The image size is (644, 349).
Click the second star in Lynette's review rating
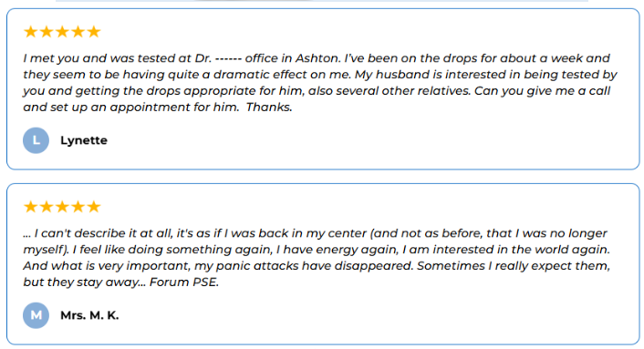pos(47,32)
